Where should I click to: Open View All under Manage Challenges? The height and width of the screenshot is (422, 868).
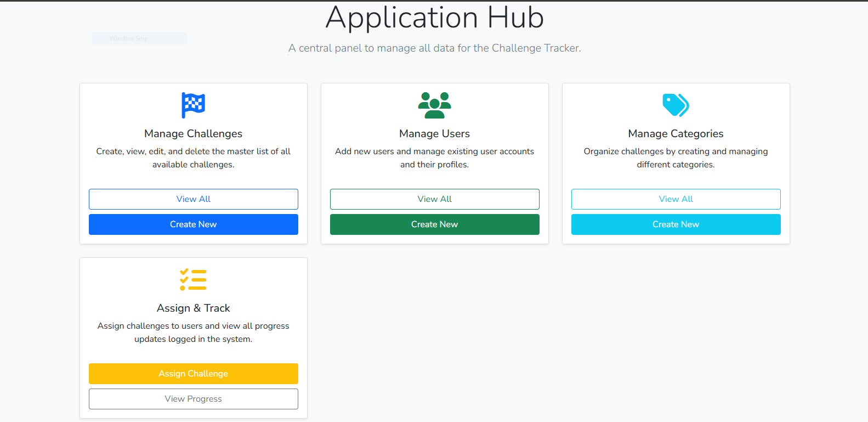(x=193, y=199)
